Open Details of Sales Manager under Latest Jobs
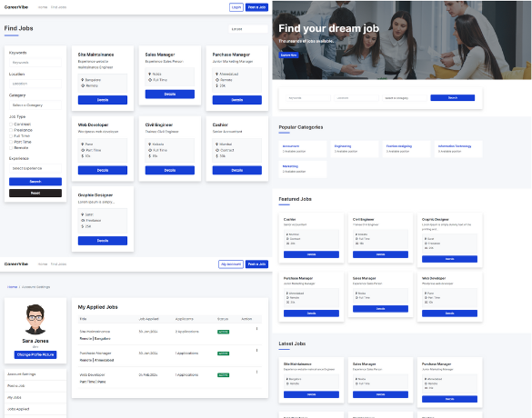This screenshot has width=532, height=418. tap(380, 394)
